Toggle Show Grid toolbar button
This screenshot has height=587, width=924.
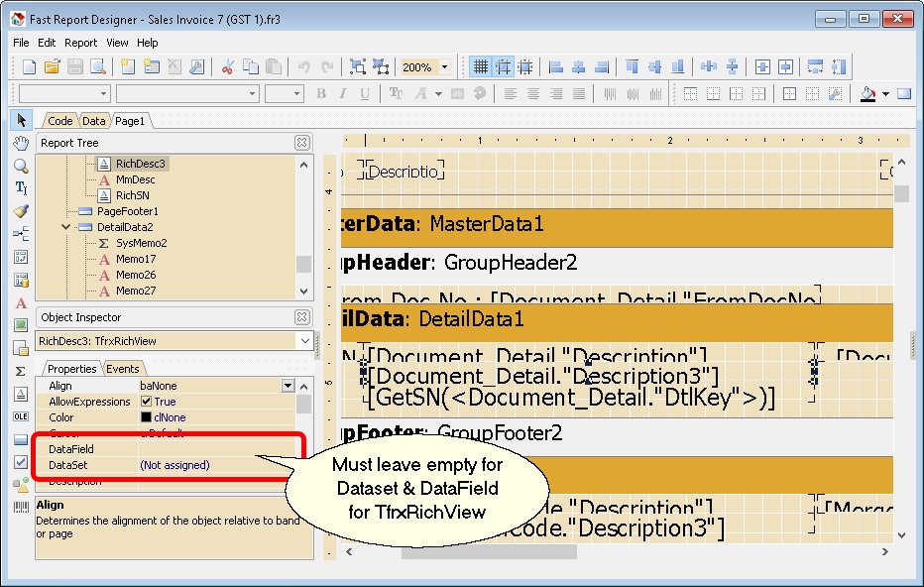pos(481,66)
